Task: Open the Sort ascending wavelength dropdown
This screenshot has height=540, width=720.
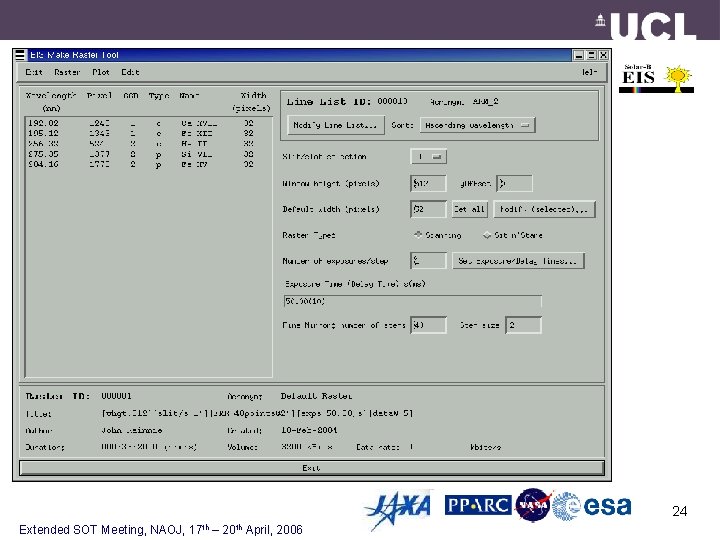Action: pos(478,125)
